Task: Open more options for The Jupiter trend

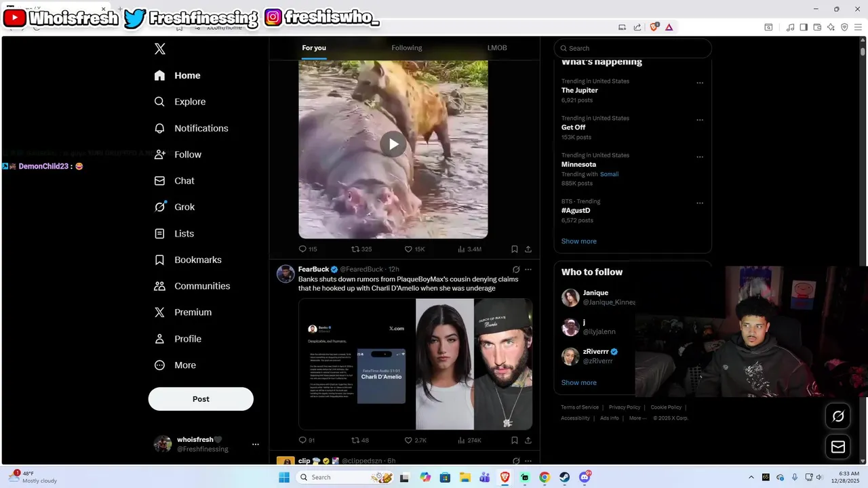Action: click(700, 83)
